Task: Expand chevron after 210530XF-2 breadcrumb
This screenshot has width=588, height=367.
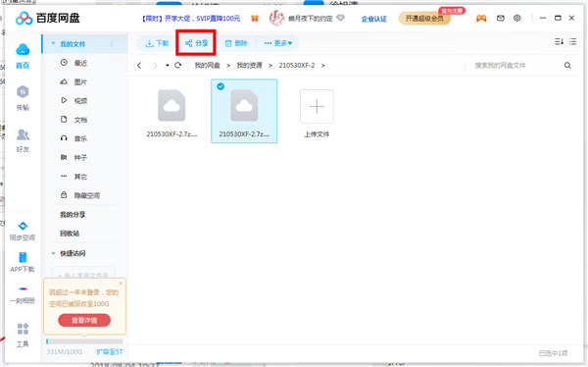Action: pyautogui.click(x=322, y=66)
